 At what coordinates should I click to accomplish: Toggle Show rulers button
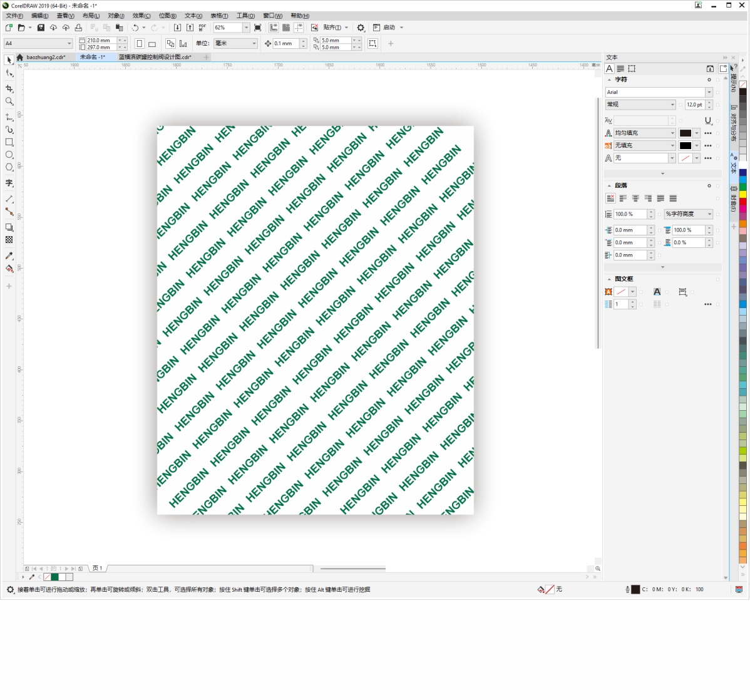coord(274,28)
